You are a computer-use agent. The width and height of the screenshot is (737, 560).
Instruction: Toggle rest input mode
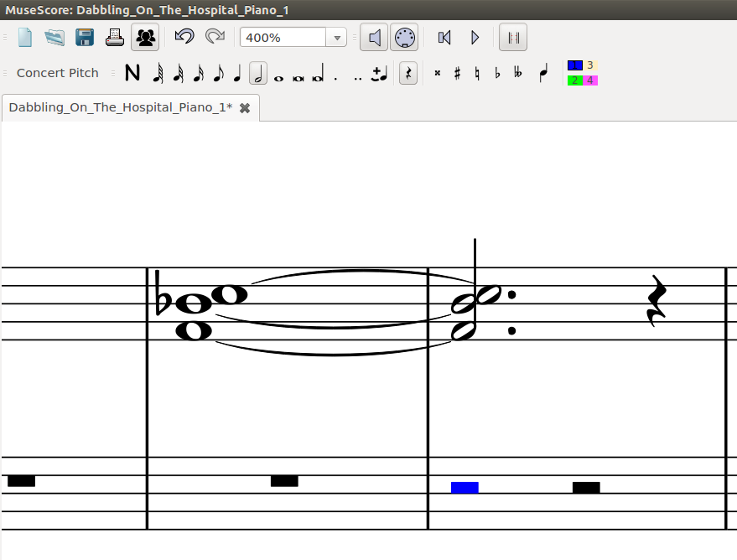[408, 73]
